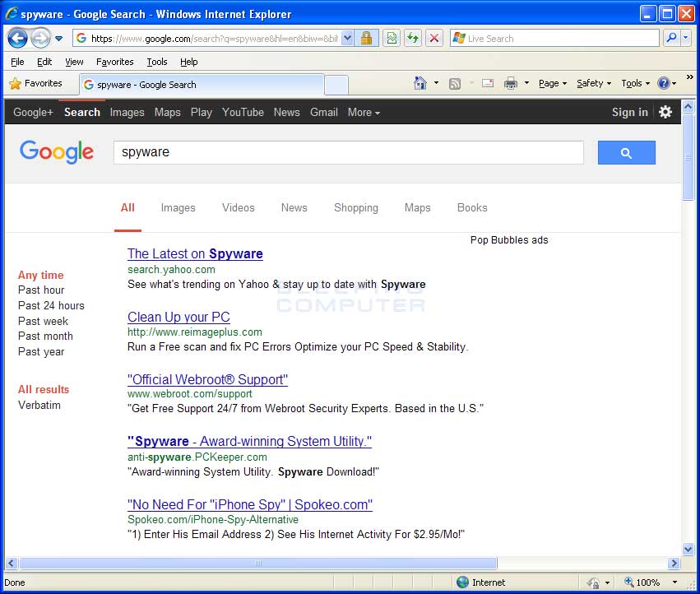Expand the More dropdown in Google bar
Screen dimensions: 700x594
364,112
